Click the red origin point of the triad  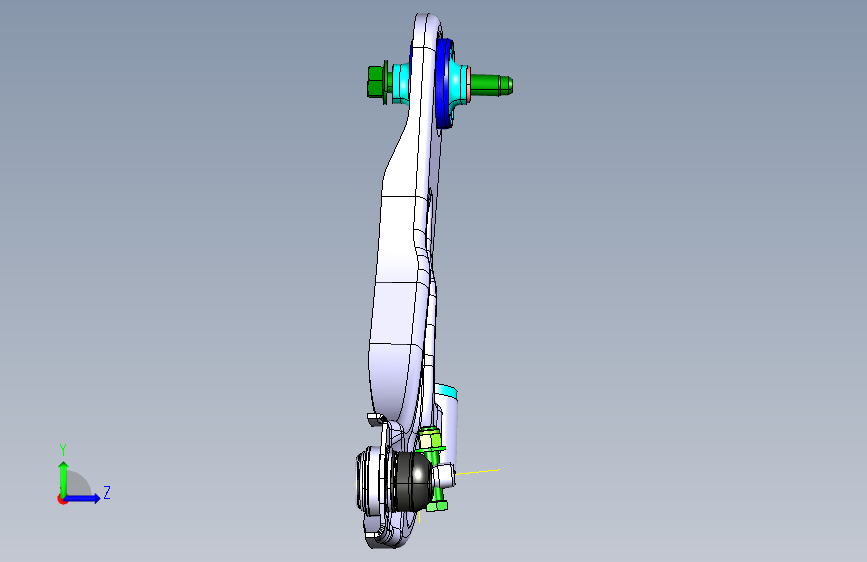pyautogui.click(x=62, y=499)
